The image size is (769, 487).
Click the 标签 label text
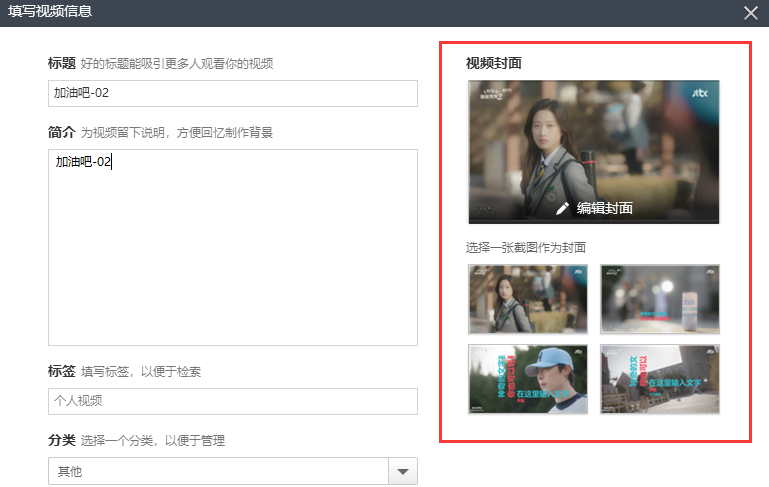62,371
